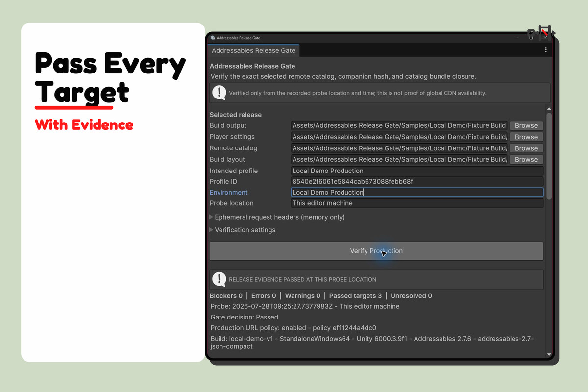
Task: Click into the Environment text field
Action: tap(417, 192)
